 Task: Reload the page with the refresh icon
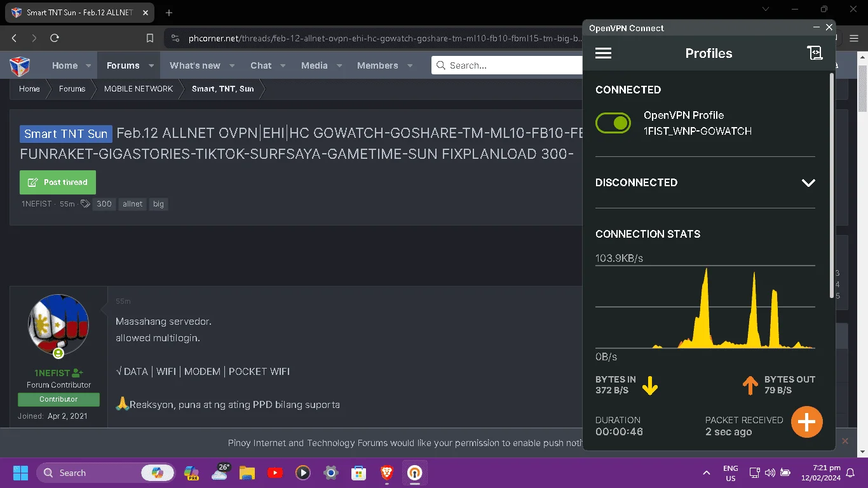point(55,38)
